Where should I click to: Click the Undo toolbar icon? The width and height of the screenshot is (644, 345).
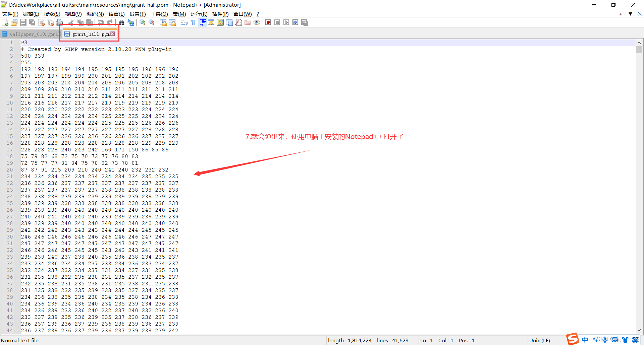coord(101,22)
